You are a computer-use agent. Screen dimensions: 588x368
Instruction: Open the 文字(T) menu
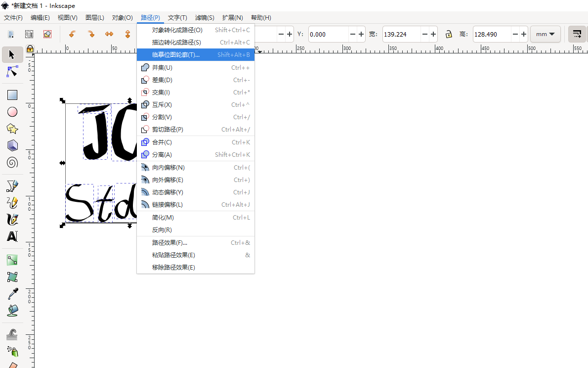(x=177, y=18)
